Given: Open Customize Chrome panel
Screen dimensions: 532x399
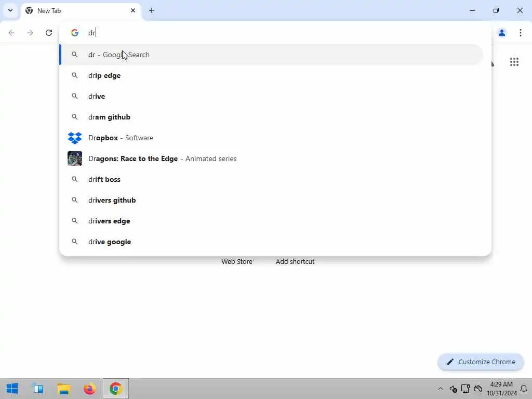Looking at the screenshot, I should coord(481,362).
